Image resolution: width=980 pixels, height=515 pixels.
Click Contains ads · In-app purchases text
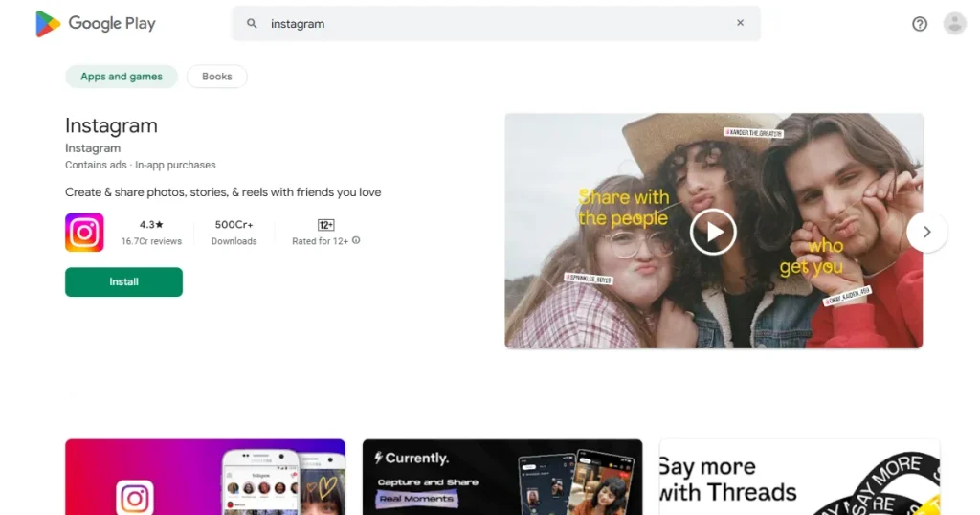(140, 165)
